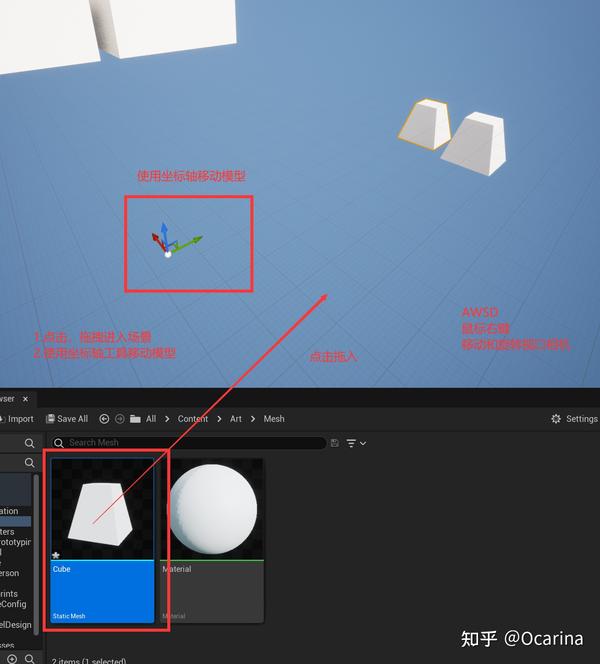600x664 pixels.
Task: Go forward with the right arrow icon
Action: point(120,419)
